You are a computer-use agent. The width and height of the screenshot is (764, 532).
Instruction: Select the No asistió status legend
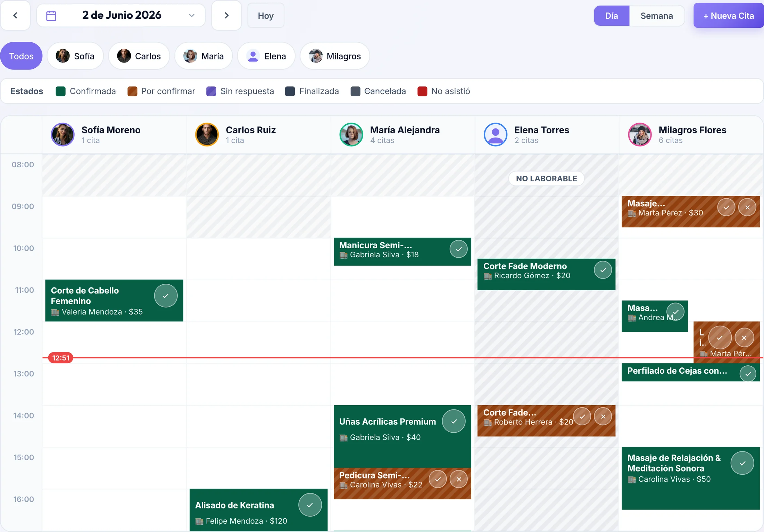click(443, 91)
